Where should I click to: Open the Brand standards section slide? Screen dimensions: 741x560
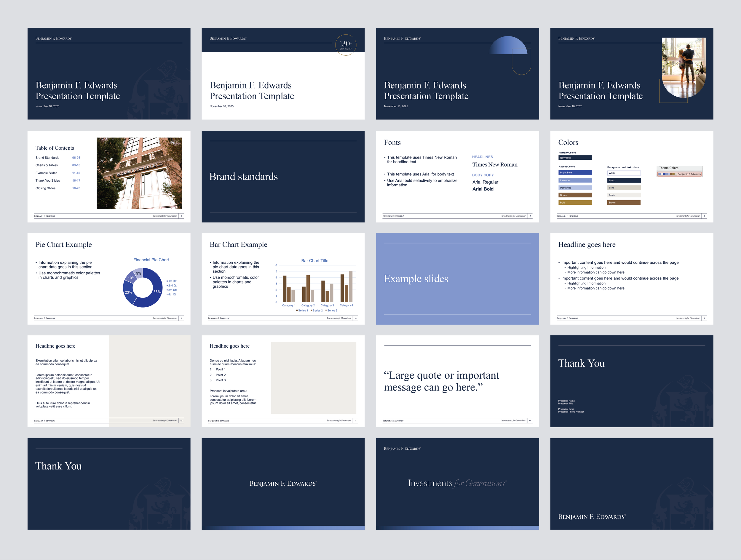click(x=283, y=177)
